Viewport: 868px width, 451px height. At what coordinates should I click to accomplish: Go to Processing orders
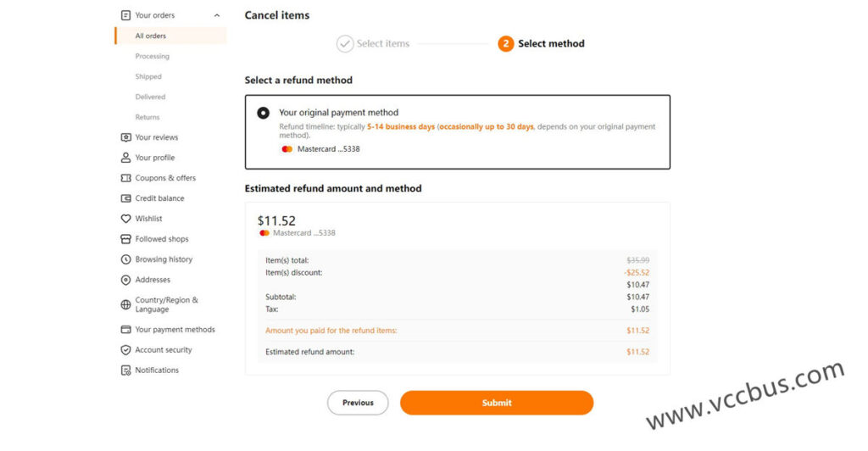[x=153, y=56]
